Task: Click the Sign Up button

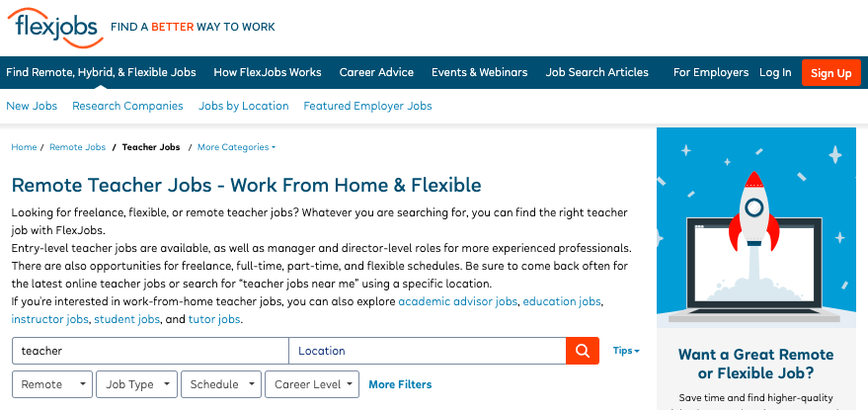Action: [x=830, y=72]
